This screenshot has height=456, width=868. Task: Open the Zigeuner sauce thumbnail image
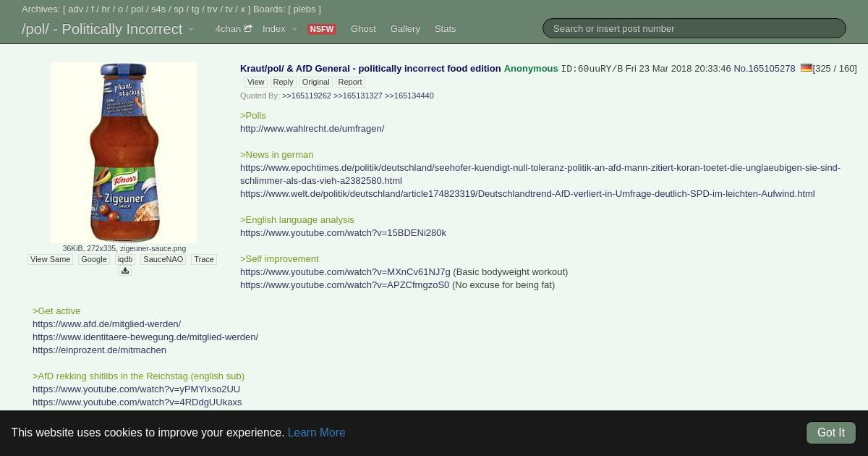[x=124, y=153]
